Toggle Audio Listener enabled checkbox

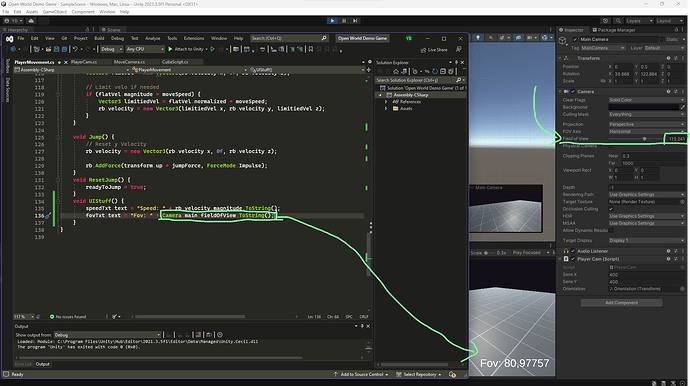(573, 251)
